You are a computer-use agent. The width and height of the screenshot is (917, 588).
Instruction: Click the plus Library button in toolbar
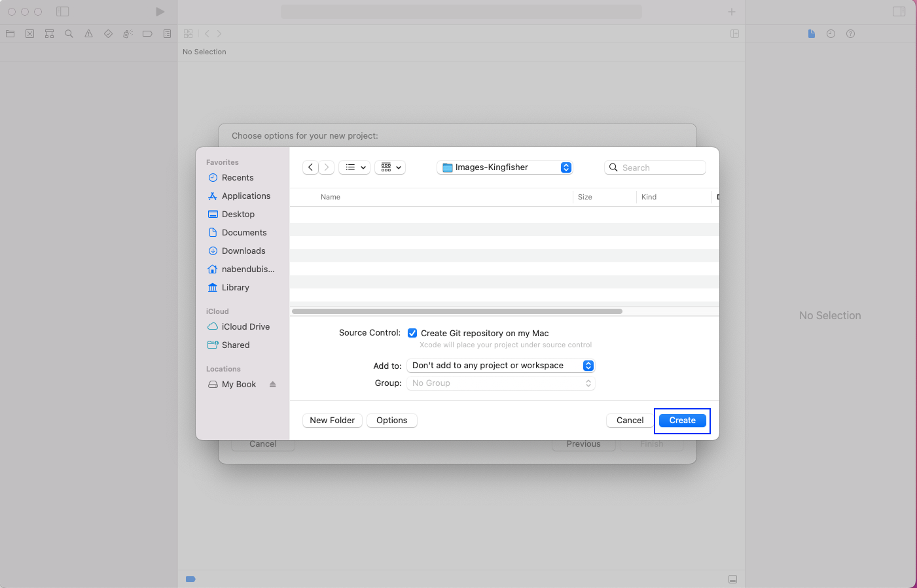[x=732, y=12]
